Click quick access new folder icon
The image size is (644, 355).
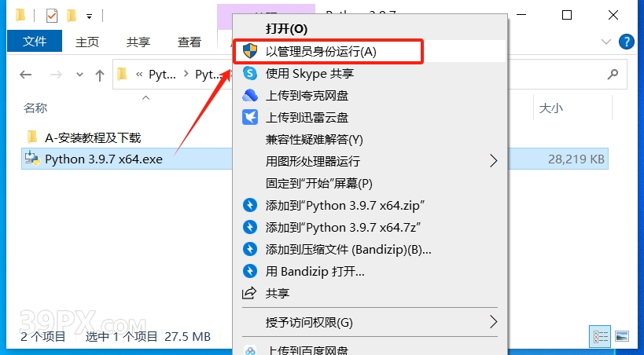coord(72,16)
